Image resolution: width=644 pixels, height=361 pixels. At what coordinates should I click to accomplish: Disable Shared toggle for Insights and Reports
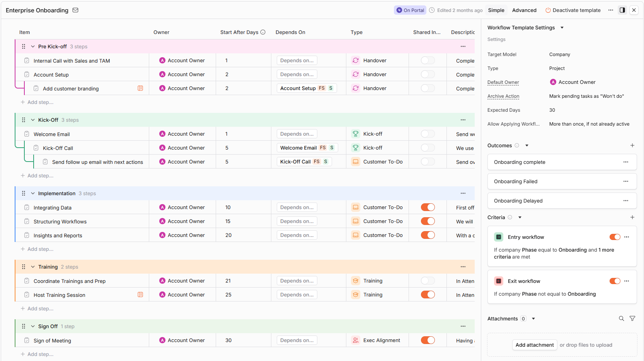tap(428, 235)
